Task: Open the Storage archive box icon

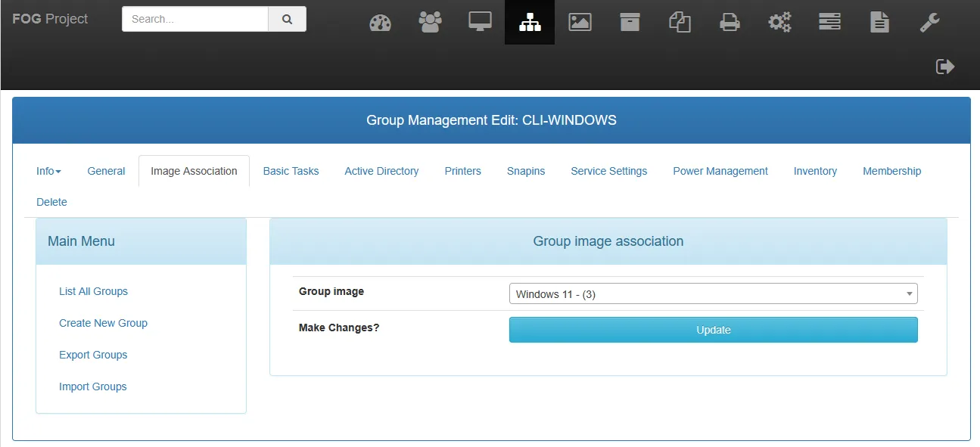Action: [x=630, y=23]
